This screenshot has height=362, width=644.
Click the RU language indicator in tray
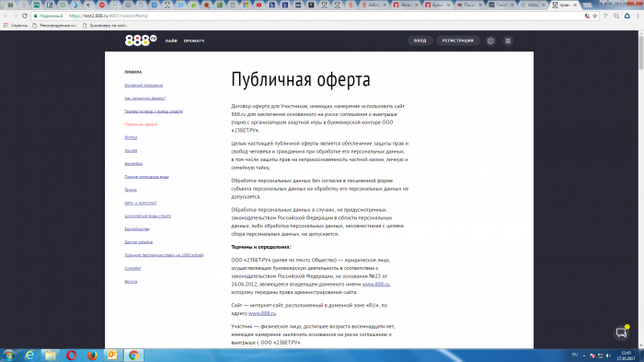(x=575, y=355)
